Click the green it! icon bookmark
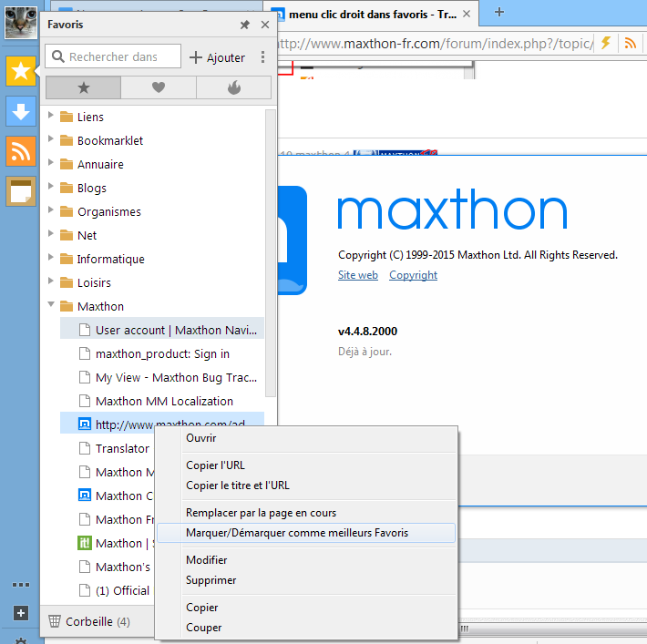 [x=84, y=543]
